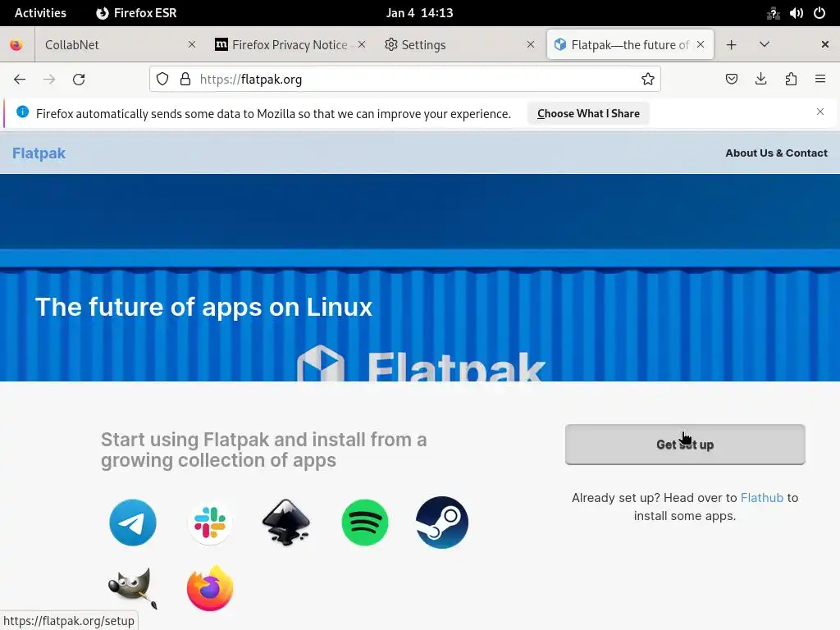Select the Flatpak tab

tap(630, 44)
